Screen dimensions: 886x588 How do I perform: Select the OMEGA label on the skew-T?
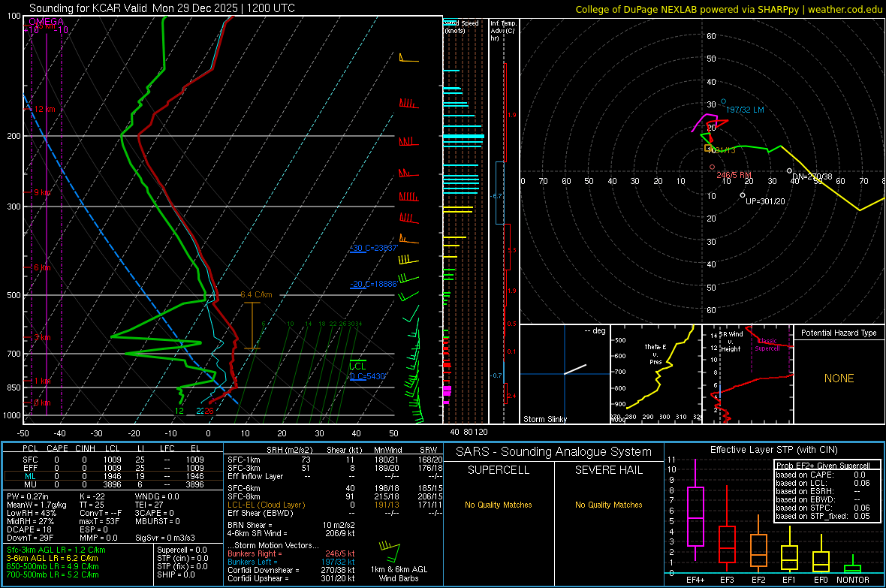[46, 22]
